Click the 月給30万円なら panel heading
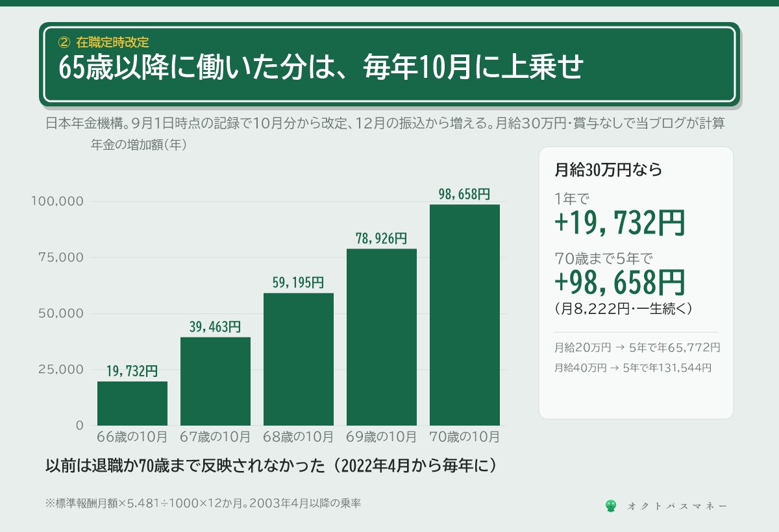Image resolution: width=779 pixels, height=532 pixels. pos(608,170)
